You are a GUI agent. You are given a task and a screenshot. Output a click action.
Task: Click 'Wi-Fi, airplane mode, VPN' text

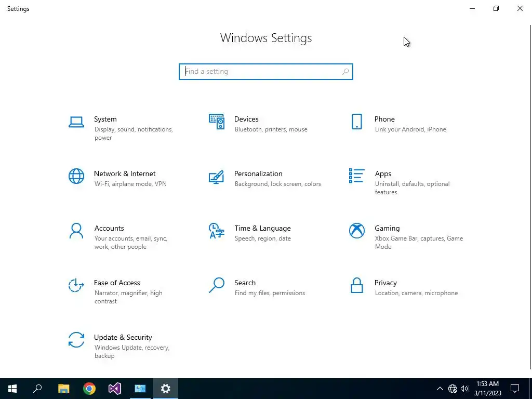(130, 184)
